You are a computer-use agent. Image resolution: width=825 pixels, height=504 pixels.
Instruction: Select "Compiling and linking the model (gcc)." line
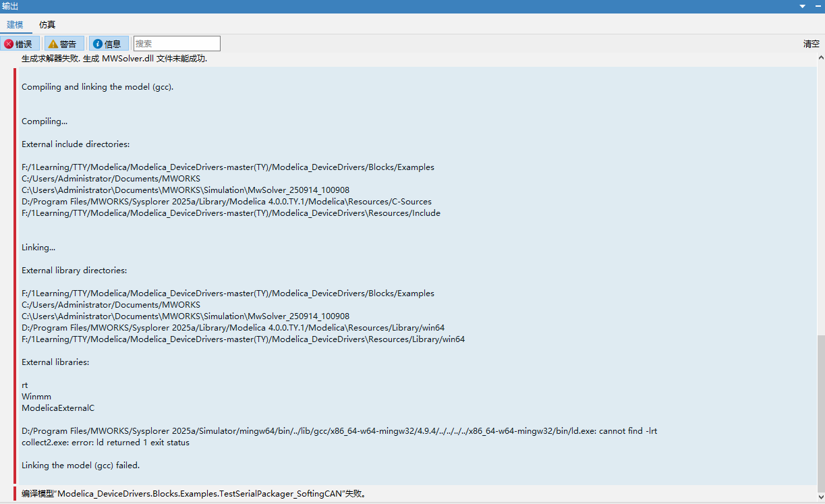(98, 87)
